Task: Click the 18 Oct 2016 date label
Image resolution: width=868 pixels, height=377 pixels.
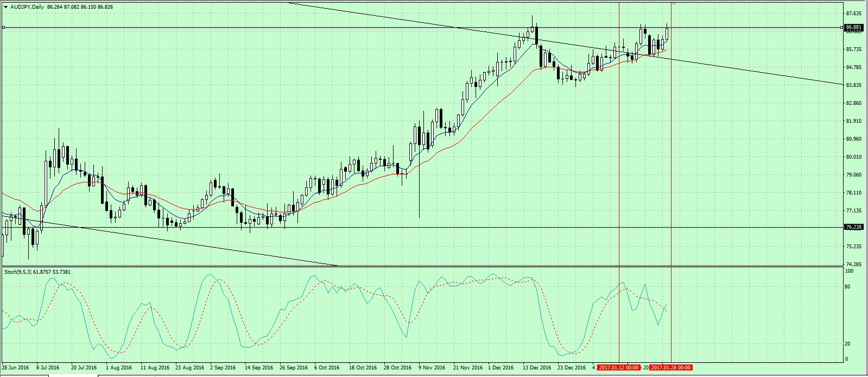Action: tap(363, 368)
